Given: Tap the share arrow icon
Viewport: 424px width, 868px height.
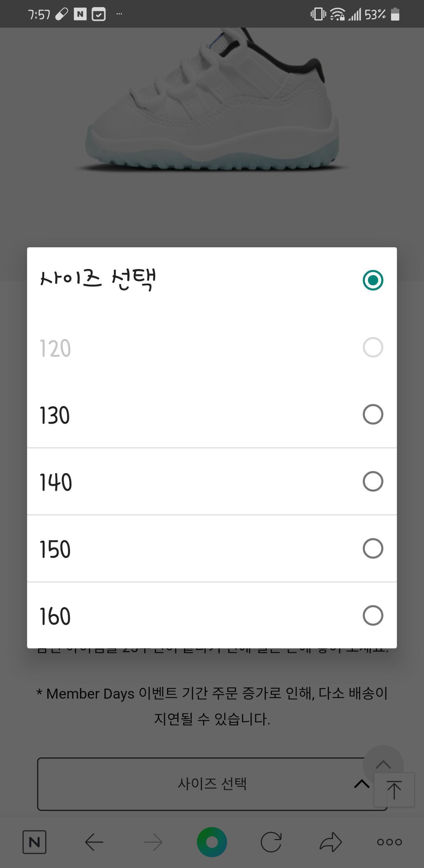Looking at the screenshot, I should (331, 842).
